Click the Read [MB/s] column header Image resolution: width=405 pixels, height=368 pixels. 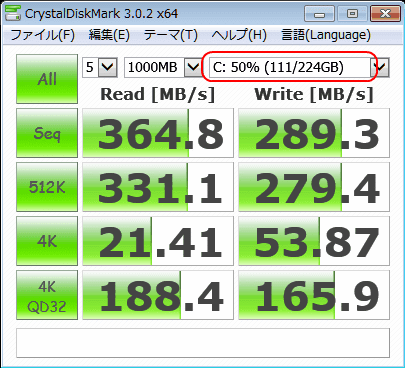157,94
